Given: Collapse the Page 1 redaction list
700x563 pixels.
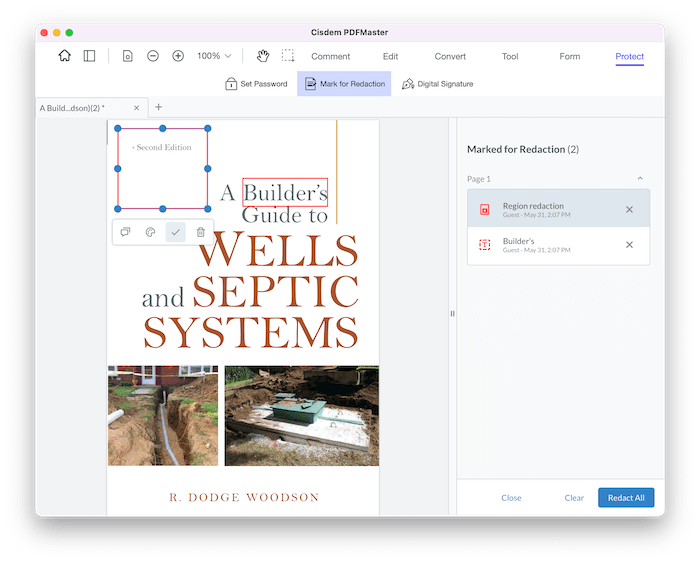Looking at the screenshot, I should pyautogui.click(x=640, y=178).
